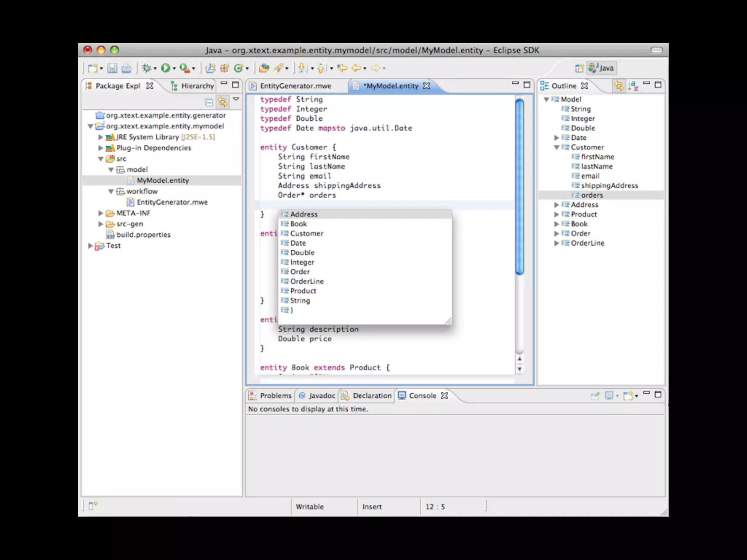Click the Save icon in the toolbar
The width and height of the screenshot is (747, 560).
[112, 68]
